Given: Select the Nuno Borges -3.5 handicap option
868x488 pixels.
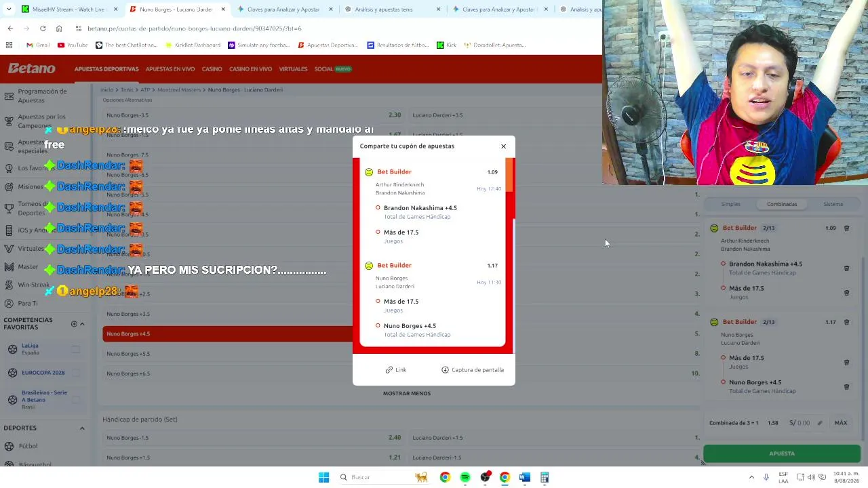Looking at the screenshot, I should pos(253,115).
